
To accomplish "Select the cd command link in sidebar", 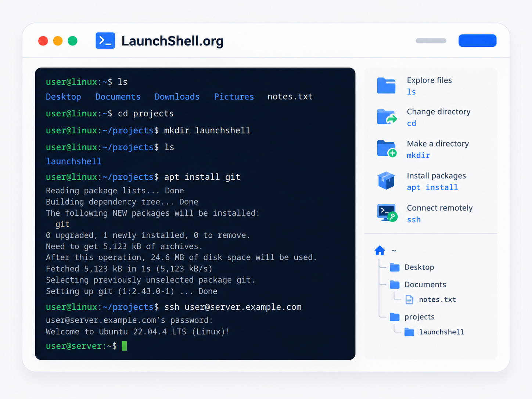I will [x=411, y=123].
